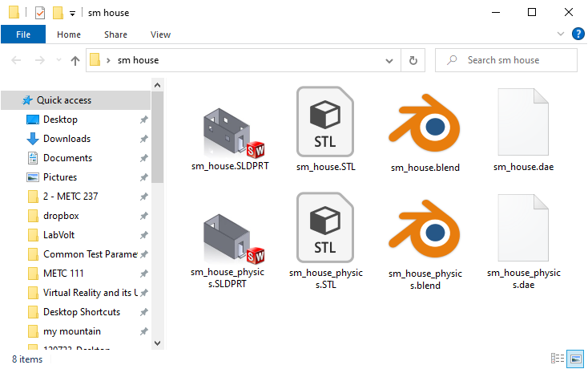Click the sm_house.blend file name label
Image resolution: width=588 pixels, height=369 pixels.
pos(425,168)
